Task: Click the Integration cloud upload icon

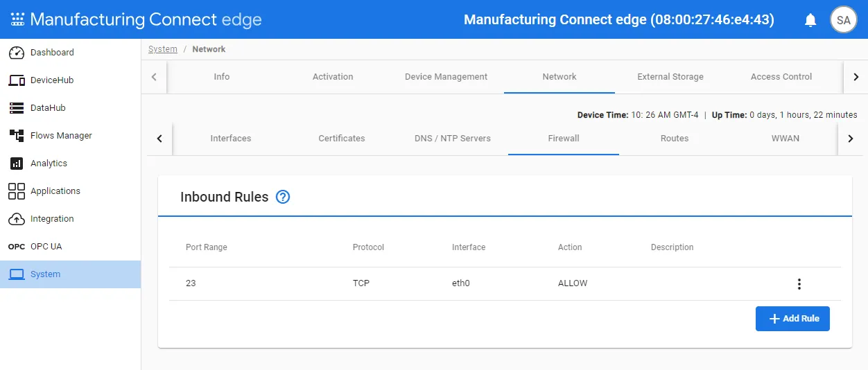Action: [17, 219]
